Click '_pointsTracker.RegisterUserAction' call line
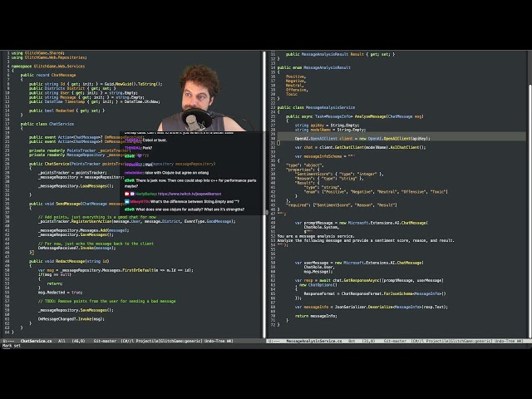Image resolution: width=532 pixels, height=399 pixels. (136, 221)
